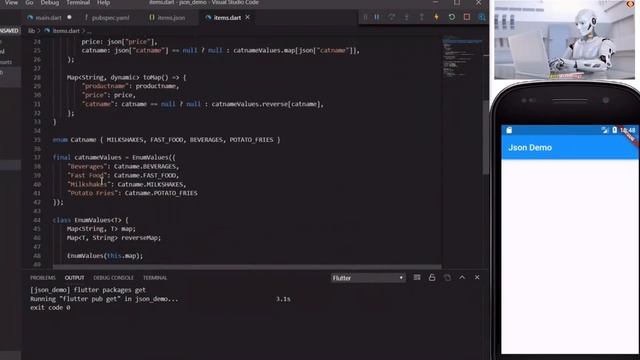Open the Terminal menu in menu bar
The width and height of the screenshot is (640, 360).
pos(78,2)
